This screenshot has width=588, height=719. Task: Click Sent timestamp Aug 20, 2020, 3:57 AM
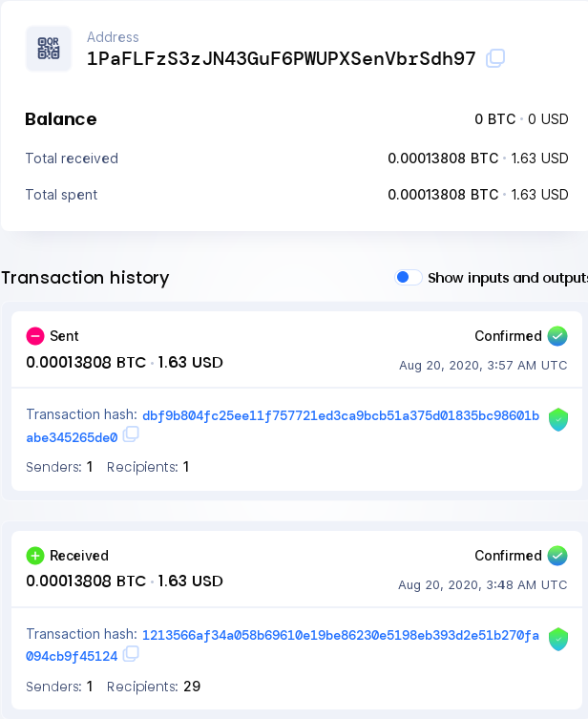[x=482, y=366]
